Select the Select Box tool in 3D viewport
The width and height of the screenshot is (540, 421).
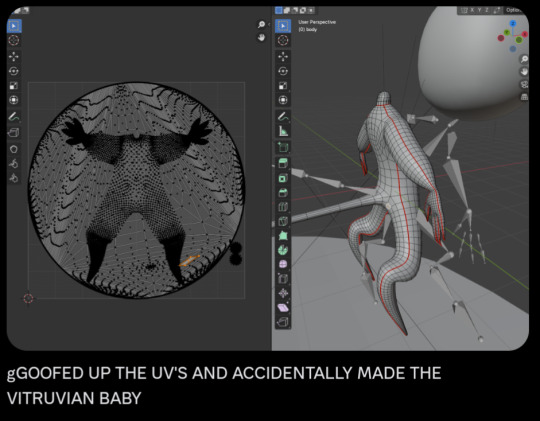tap(283, 26)
